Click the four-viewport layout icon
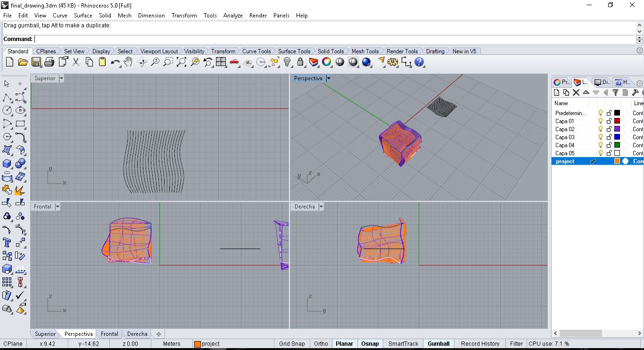The height and width of the screenshot is (350, 644). [x=221, y=62]
